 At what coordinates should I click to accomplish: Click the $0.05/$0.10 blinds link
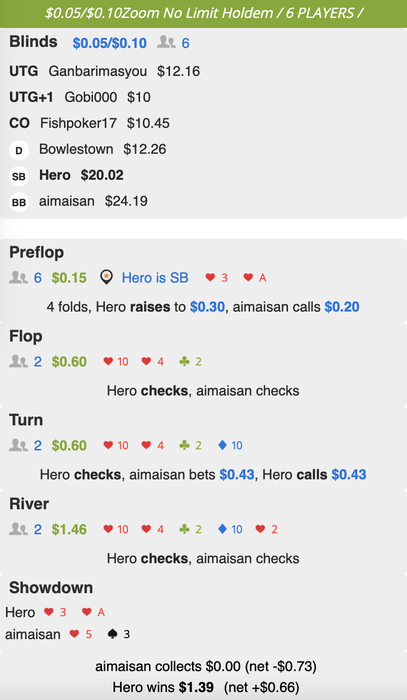110,43
